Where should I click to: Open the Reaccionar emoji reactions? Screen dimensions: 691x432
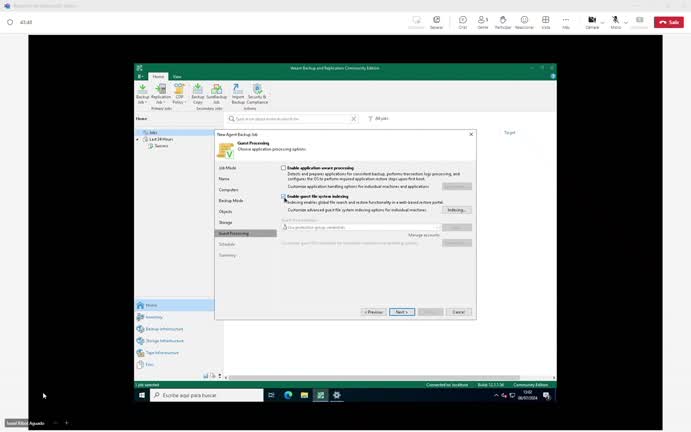(524, 22)
